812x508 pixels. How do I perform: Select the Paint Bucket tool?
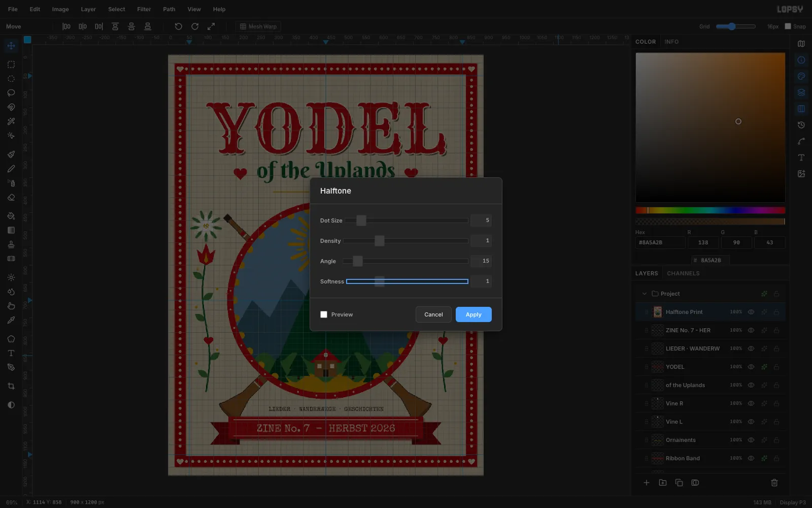(x=11, y=216)
